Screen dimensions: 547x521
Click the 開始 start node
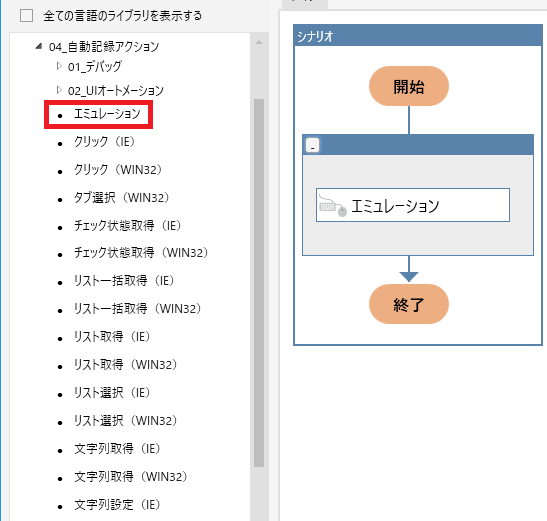409,86
